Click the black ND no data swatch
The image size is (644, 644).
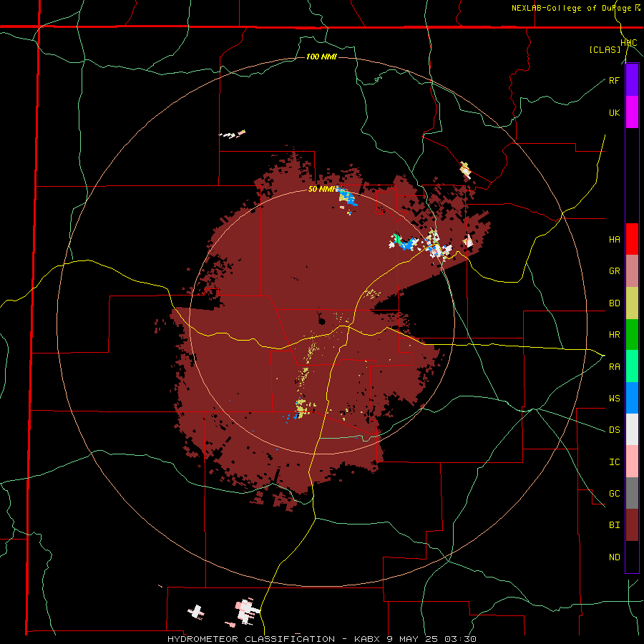click(632, 557)
